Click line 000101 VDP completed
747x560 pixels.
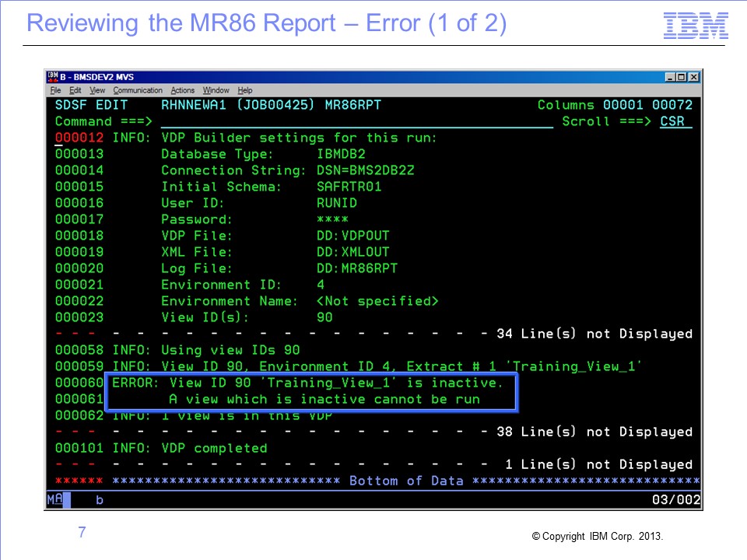tap(161, 449)
